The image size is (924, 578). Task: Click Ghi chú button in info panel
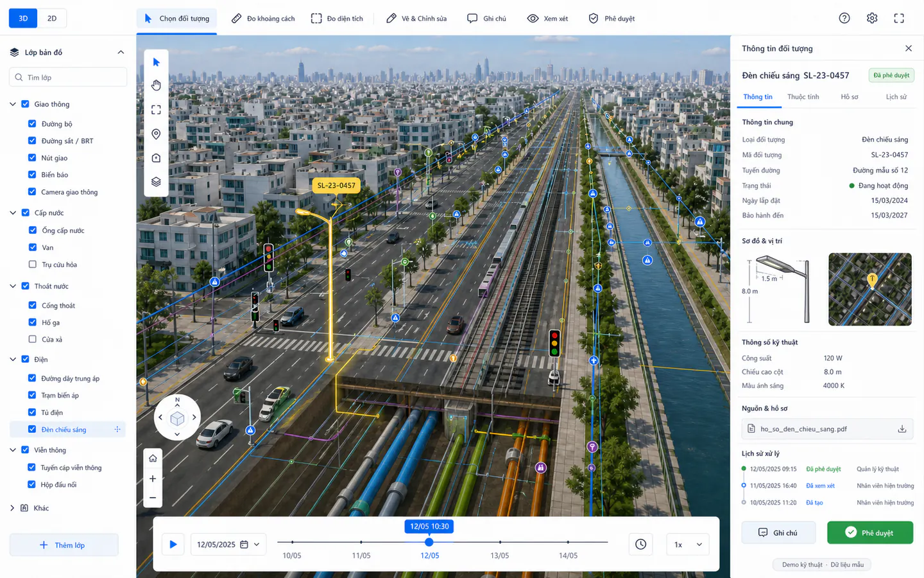click(778, 532)
